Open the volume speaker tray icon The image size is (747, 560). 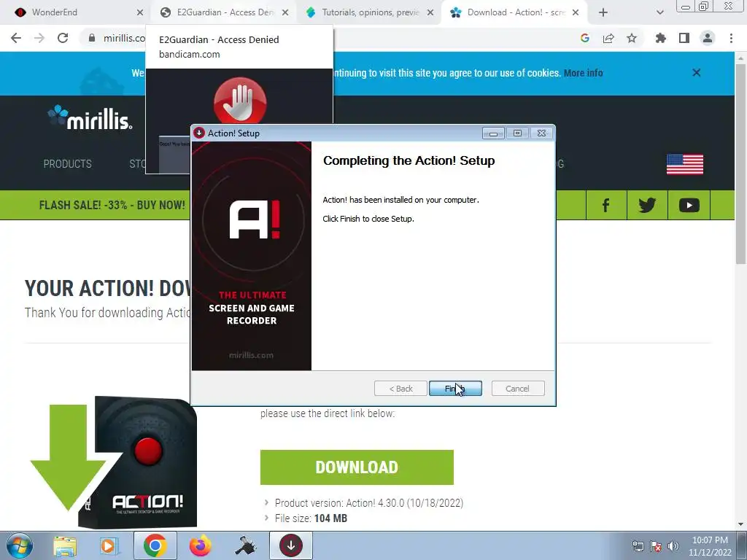click(673, 546)
